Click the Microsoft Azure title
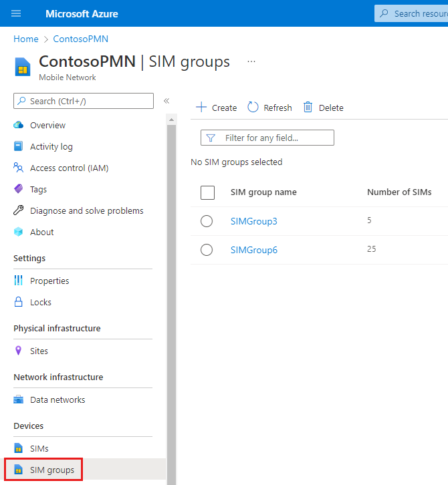The height and width of the screenshot is (485, 448). 82,14
